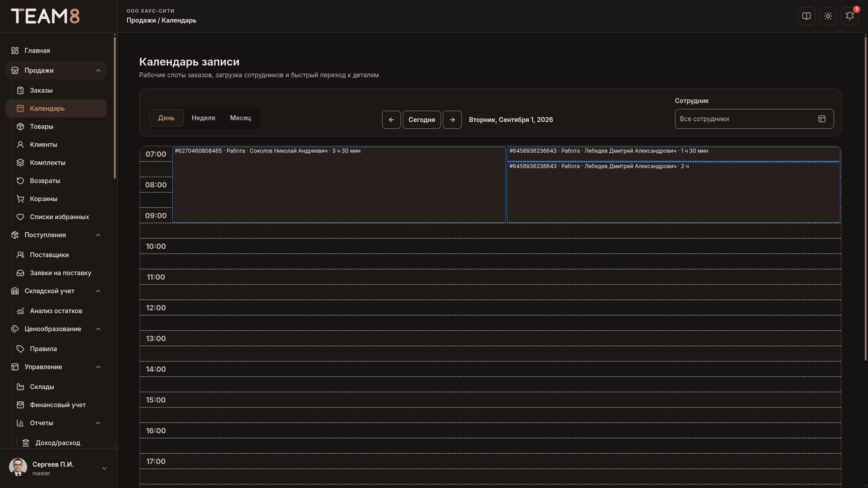Open Соколов Николай Андреевич work slot

(339, 185)
